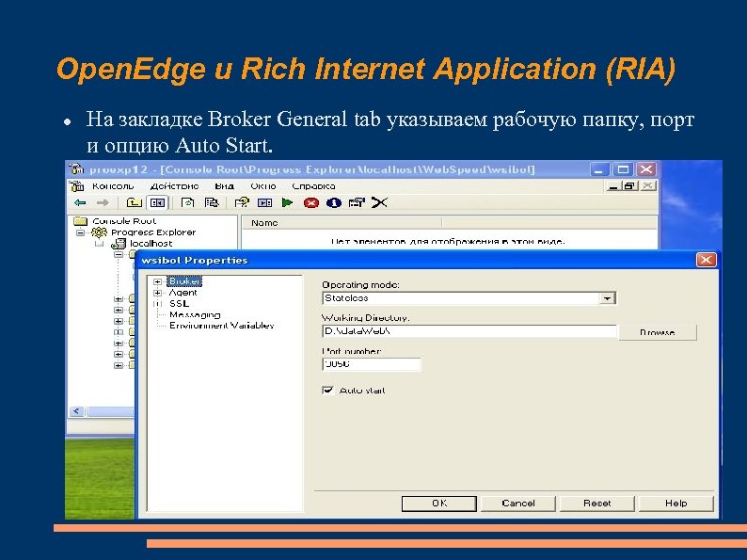Image resolution: width=747 pixels, height=560 pixels.
Task: Delete with the black X toolbar icon
Action: 379,202
